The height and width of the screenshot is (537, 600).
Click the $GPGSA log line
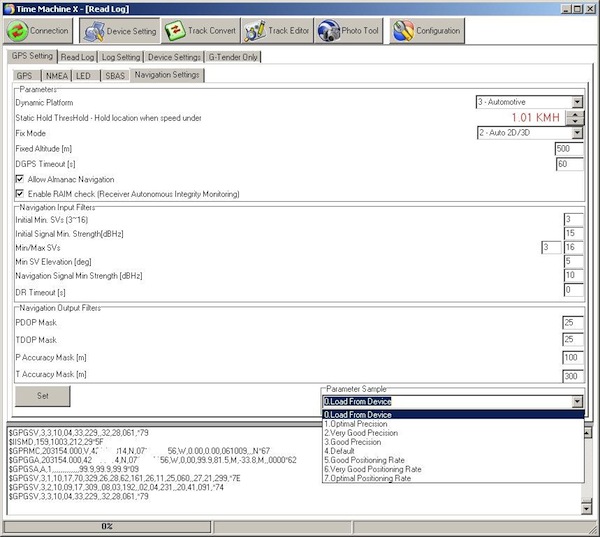[74, 469]
